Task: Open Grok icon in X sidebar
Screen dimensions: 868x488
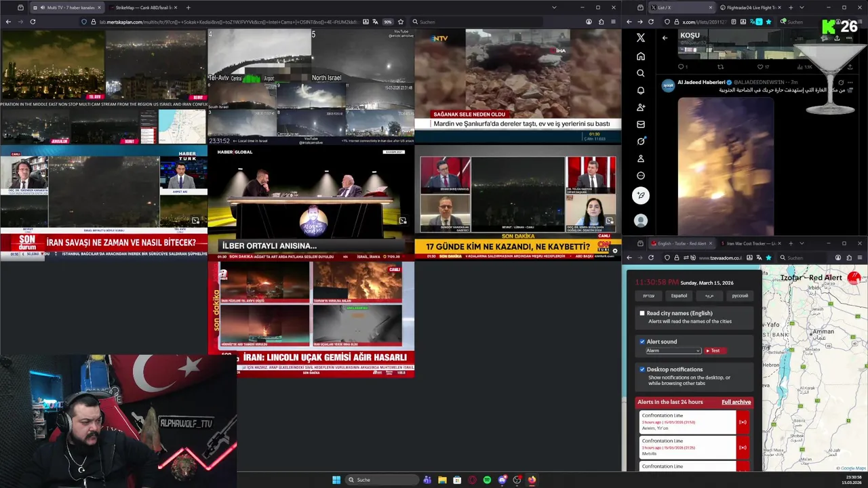Action: (641, 141)
